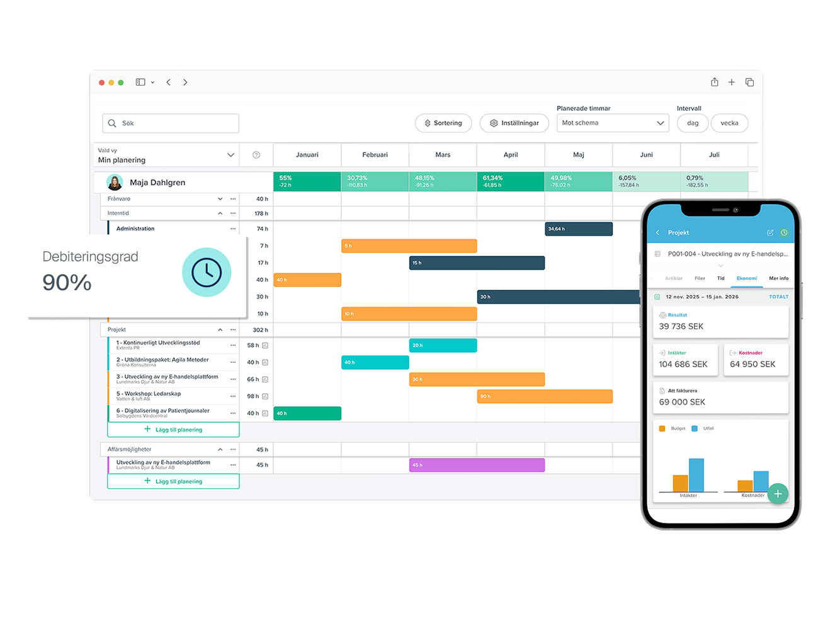
Task: Open the Inställningar button
Action: [x=514, y=123]
